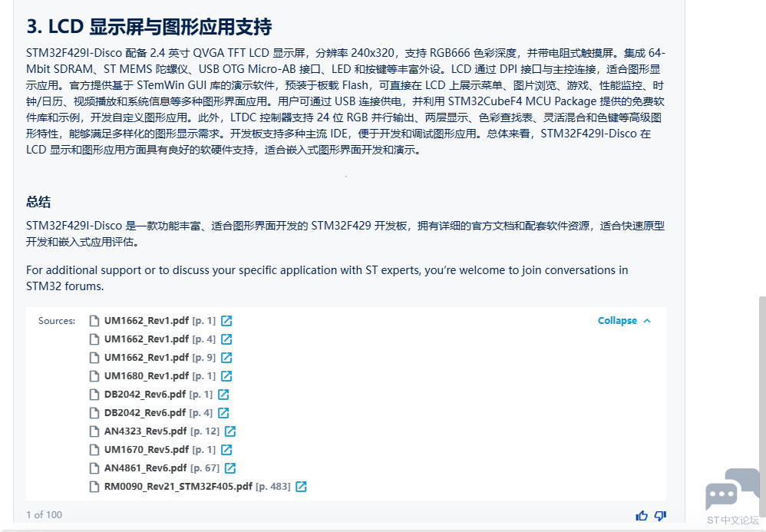The width and height of the screenshot is (766, 532).
Task: Open source UM1670_Rev5.pdf [p. 1]
Action: [160, 450]
